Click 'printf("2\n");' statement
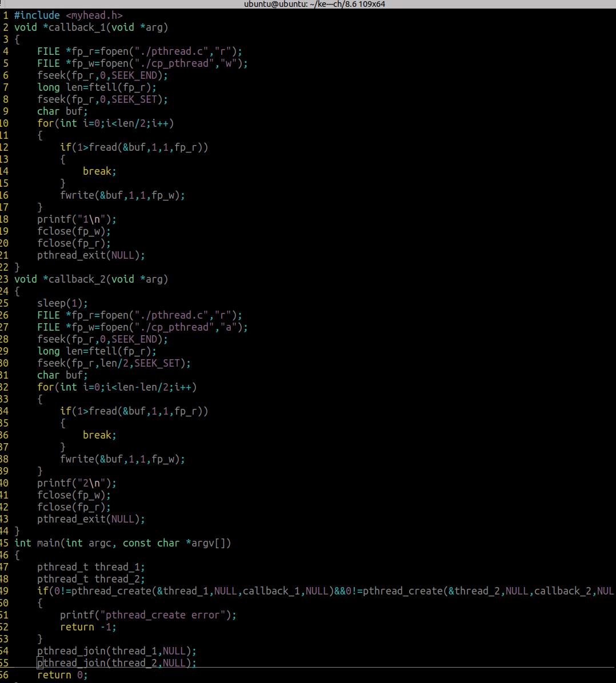Viewport: 616px width, 683px height. pyautogui.click(x=77, y=483)
